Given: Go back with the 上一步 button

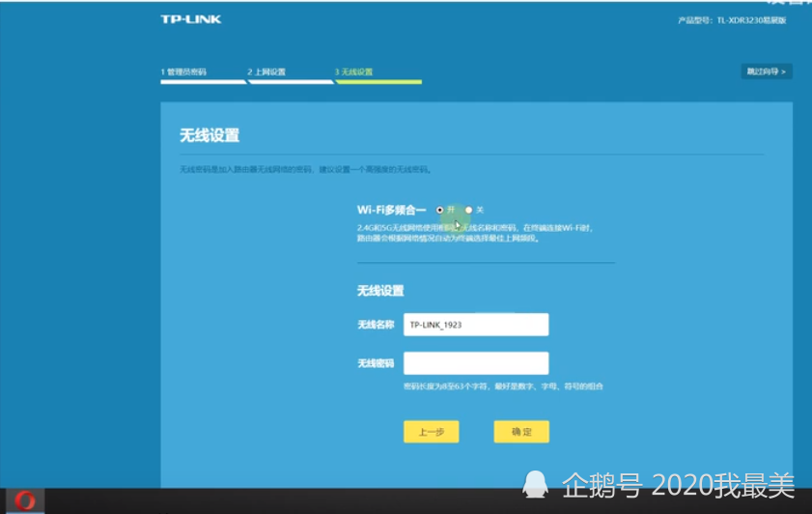Looking at the screenshot, I should (x=432, y=432).
